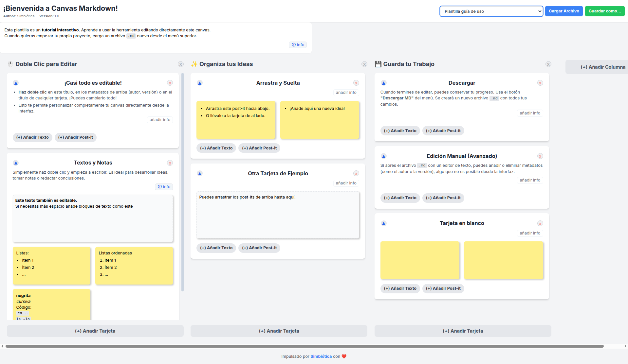Click "añadir info" on "Otra Tarjeta de Ejemplo"
The width and height of the screenshot is (628, 364).
click(346, 183)
